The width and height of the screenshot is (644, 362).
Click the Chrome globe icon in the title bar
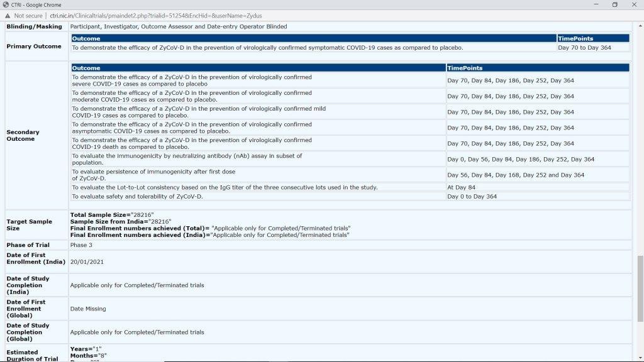pos(5,4)
